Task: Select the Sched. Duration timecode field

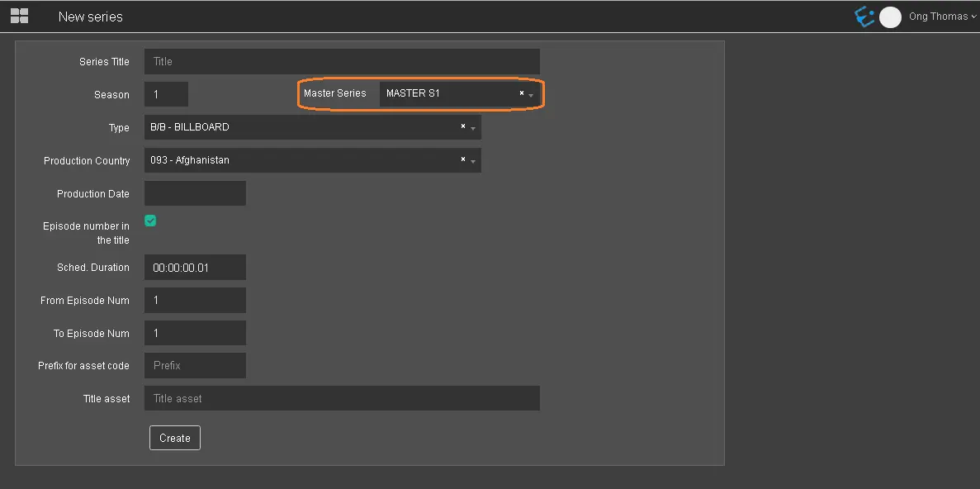Action: pyautogui.click(x=195, y=268)
